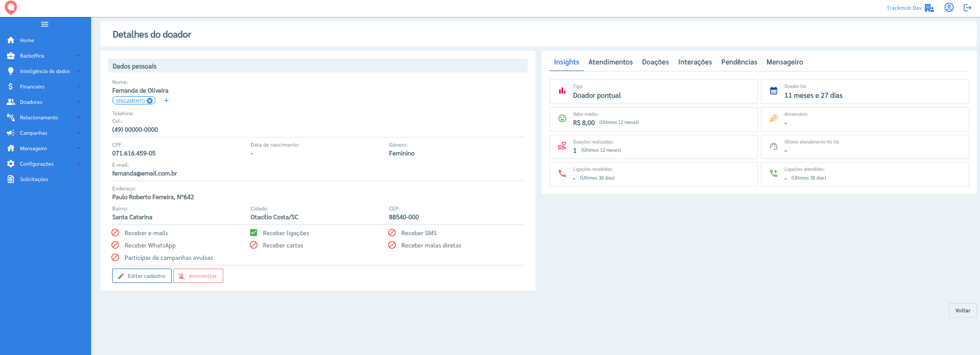
Task: Toggle the hamburger menu in sidebar
Action: click(45, 24)
